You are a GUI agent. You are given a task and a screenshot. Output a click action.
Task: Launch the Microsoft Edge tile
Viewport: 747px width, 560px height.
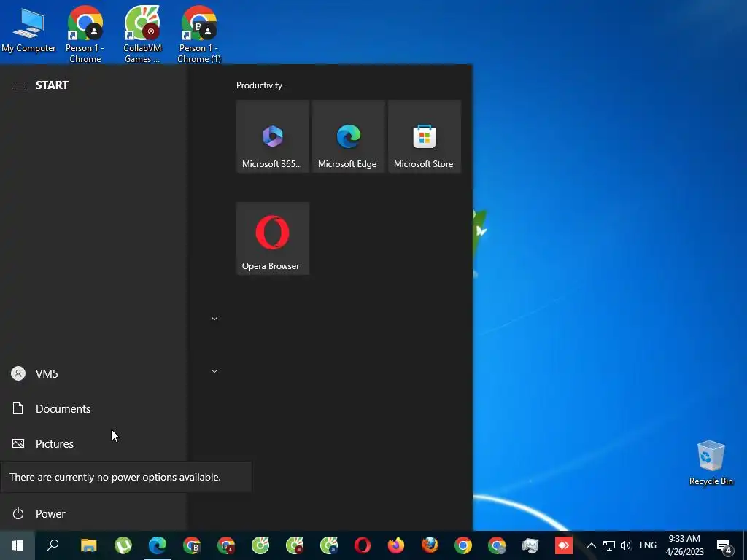coord(348,136)
